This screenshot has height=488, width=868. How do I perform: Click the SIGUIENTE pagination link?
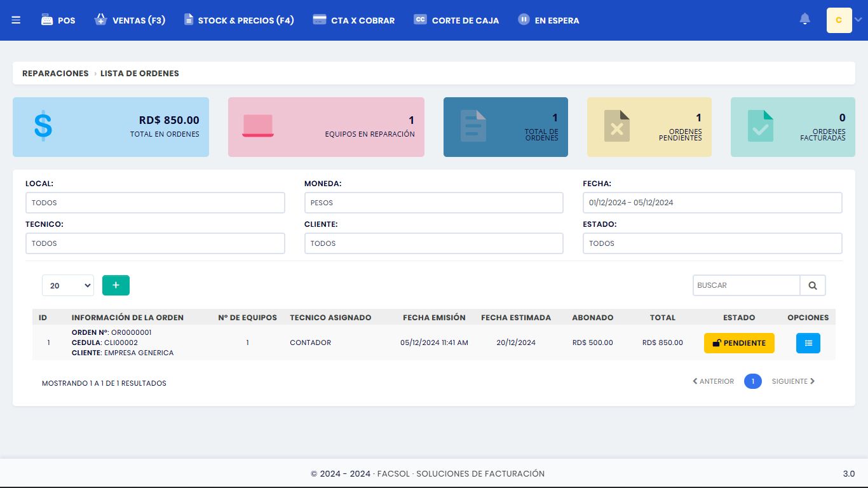coord(793,381)
